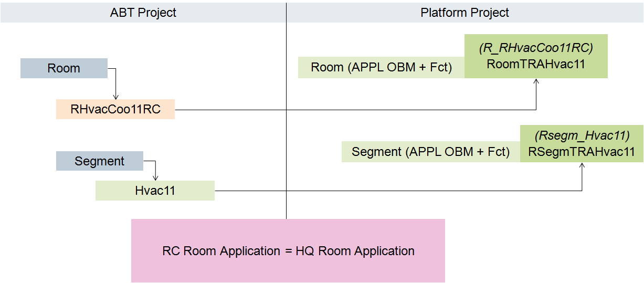Click the Room (APPL OBM + Fct) box

pyautogui.click(x=381, y=68)
